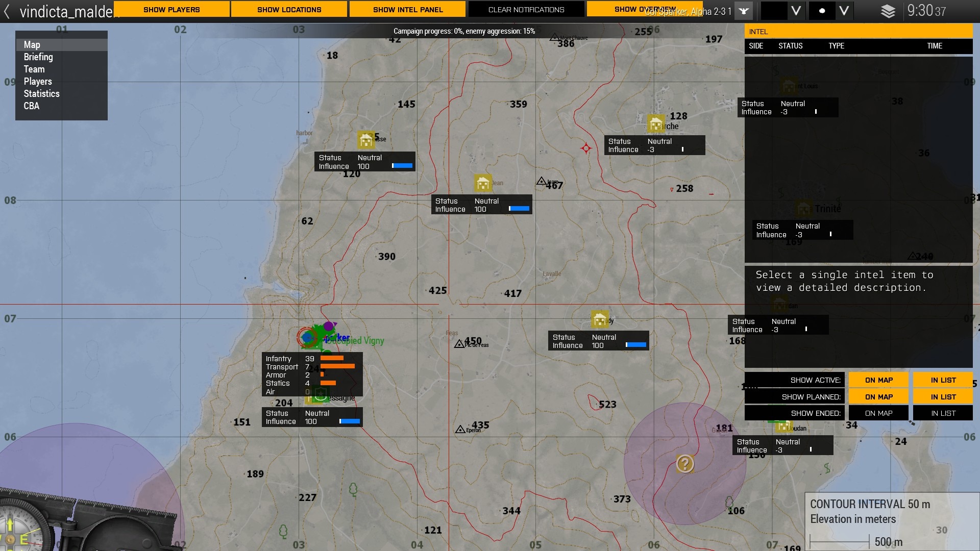Select the unknown question mark marker
The height and width of the screenshot is (551, 980).
[684, 463]
